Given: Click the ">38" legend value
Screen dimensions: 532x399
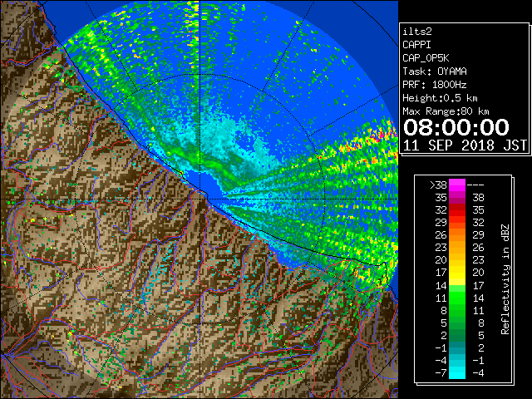Looking at the screenshot, I should click(x=438, y=185).
